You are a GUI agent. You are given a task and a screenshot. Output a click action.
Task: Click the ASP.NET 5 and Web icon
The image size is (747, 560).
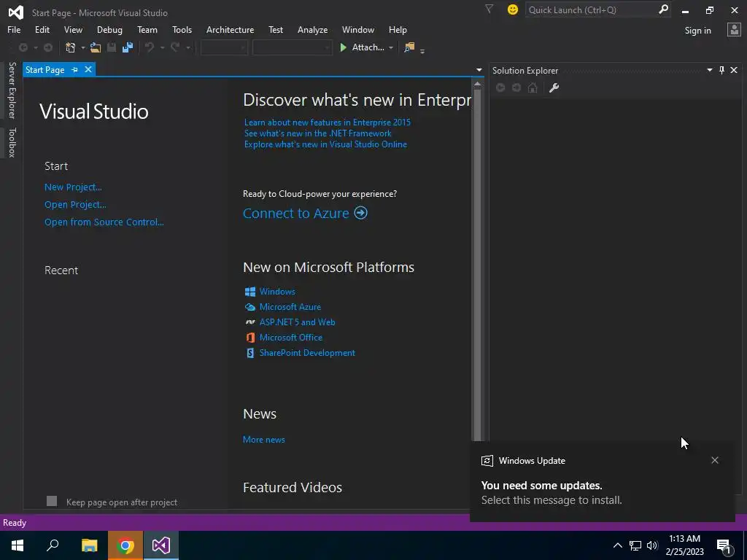pos(249,322)
